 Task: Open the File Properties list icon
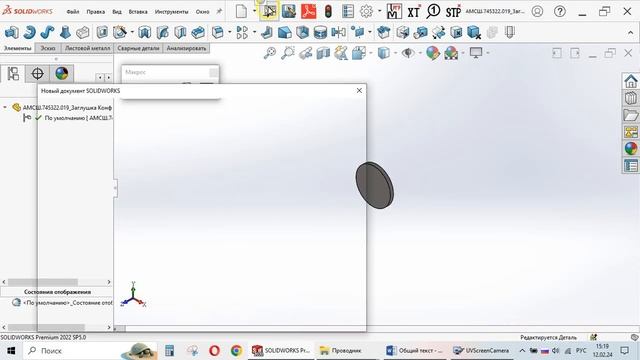tap(348, 11)
